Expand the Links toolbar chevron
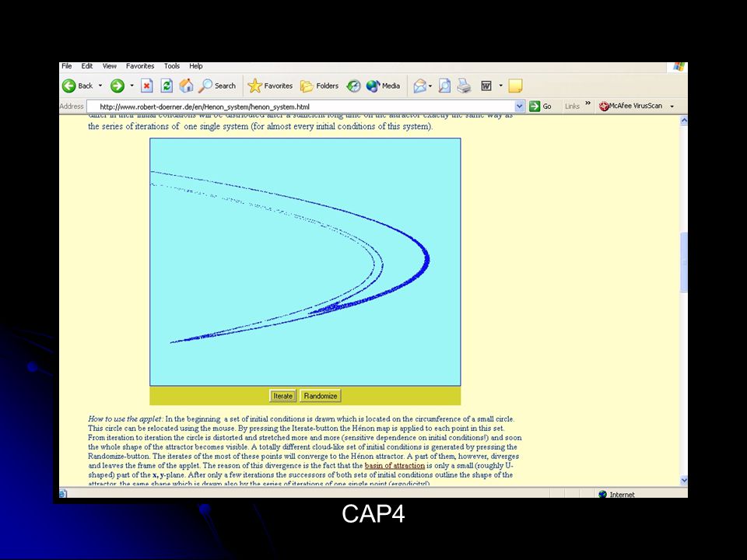The height and width of the screenshot is (560, 747). coord(588,103)
